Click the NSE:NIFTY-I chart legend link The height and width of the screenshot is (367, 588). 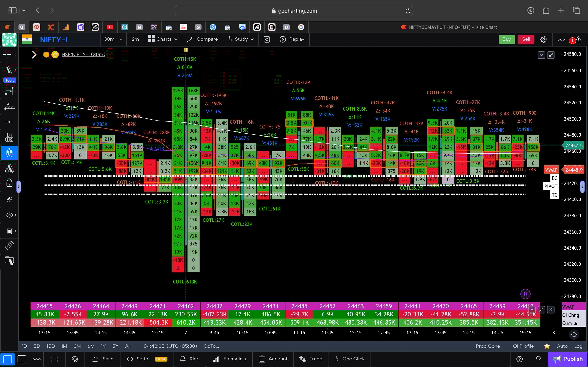tap(83, 55)
